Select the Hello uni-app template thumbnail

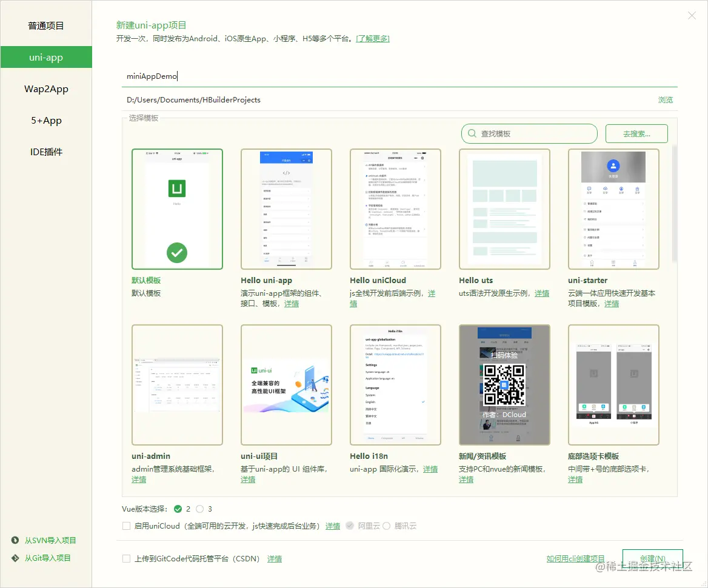pos(286,209)
